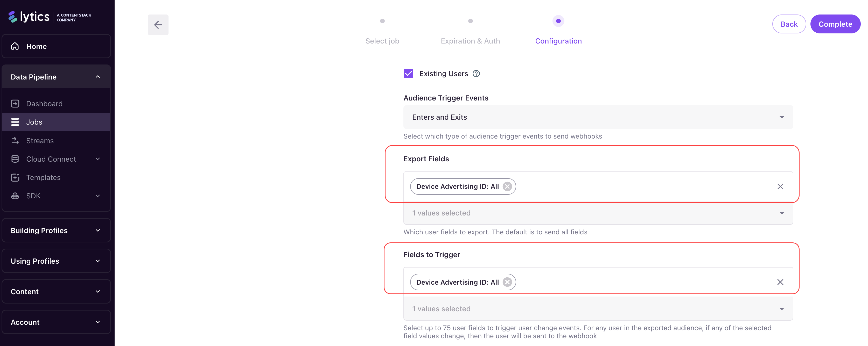Uncheck the Existing Users checkbox
The width and height of the screenshot is (868, 346).
pos(408,74)
